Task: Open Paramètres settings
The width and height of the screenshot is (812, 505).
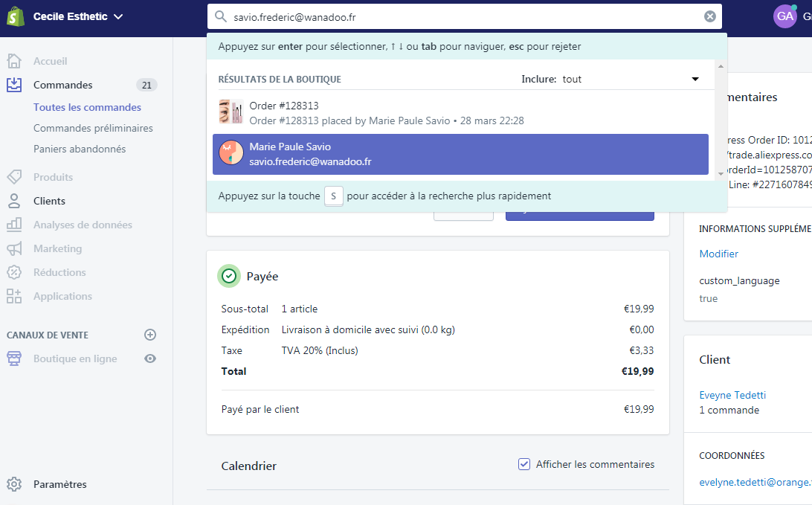Action: pyautogui.click(x=59, y=484)
